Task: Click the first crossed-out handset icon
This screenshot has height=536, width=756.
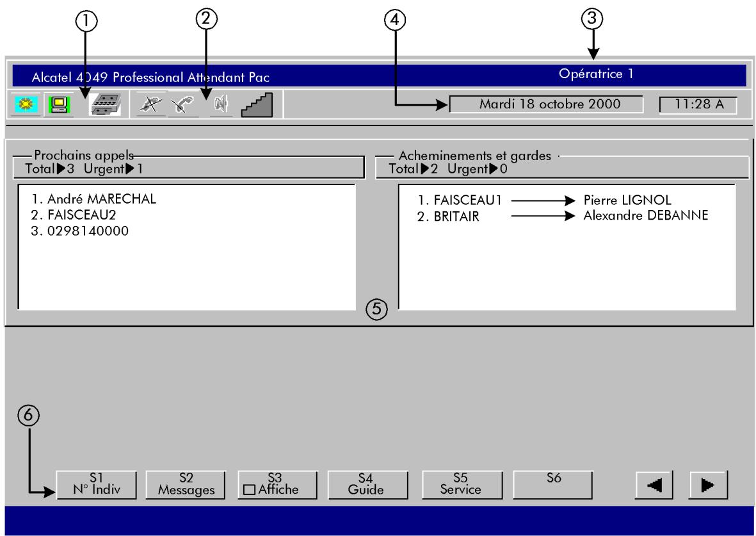Action: pyautogui.click(x=151, y=104)
